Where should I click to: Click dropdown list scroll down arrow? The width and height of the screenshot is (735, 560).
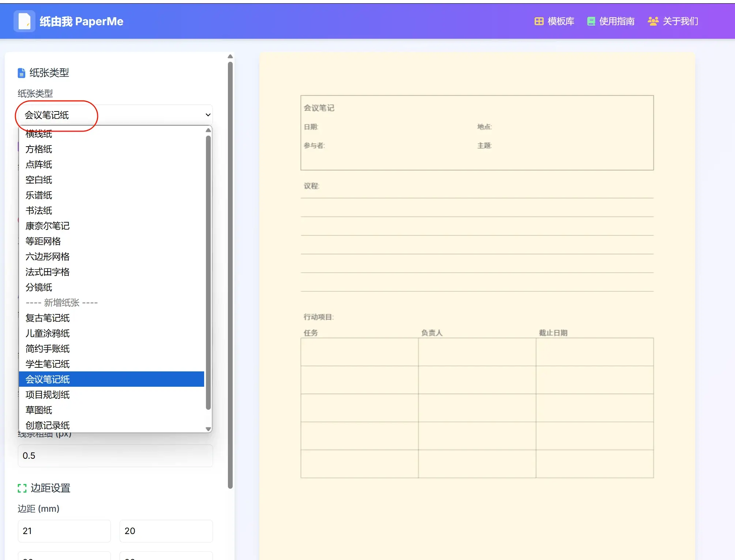208,429
